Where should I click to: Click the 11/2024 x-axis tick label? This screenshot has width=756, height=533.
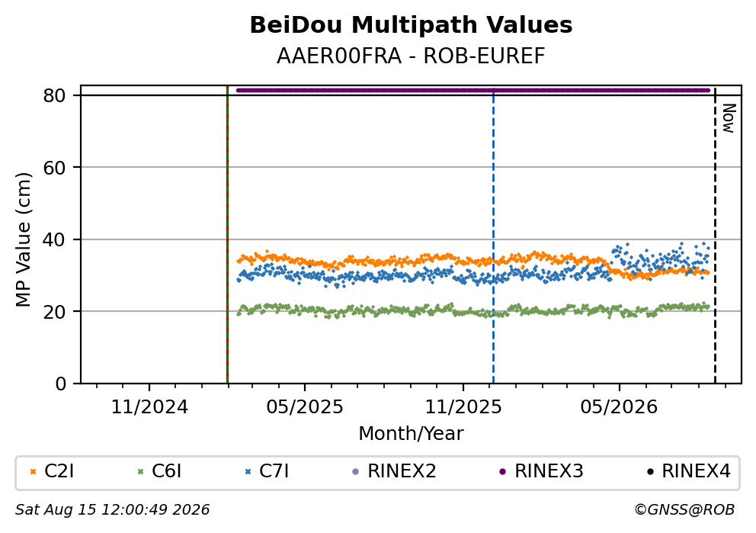(149, 408)
